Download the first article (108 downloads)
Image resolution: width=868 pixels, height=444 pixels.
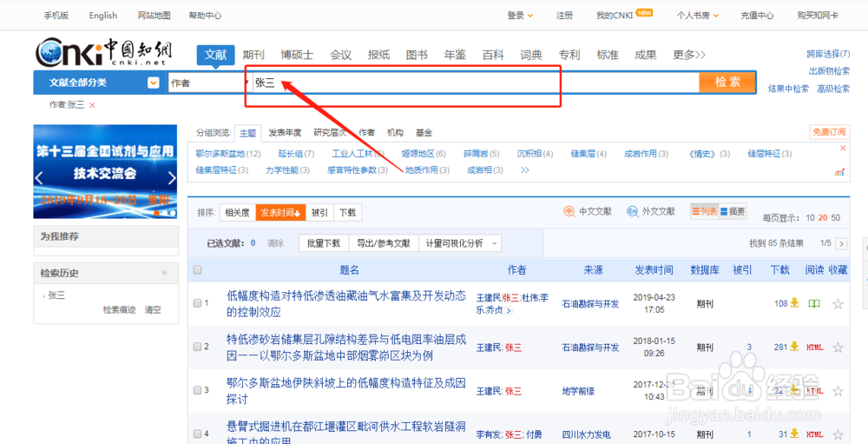(x=794, y=302)
